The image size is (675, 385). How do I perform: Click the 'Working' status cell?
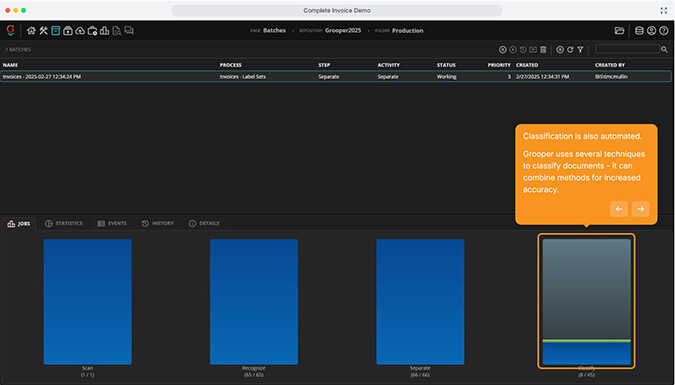(446, 77)
